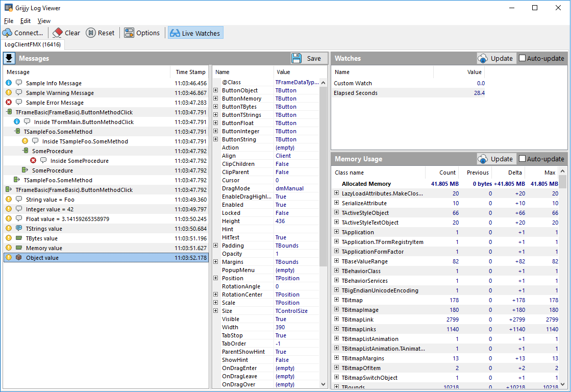571x392 pixels.
Task: Click the Clear eraser icon
Action: click(58, 33)
